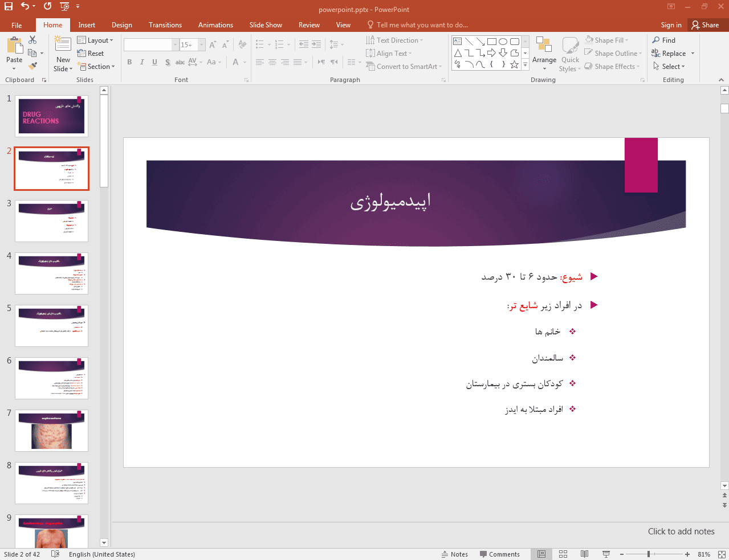The width and height of the screenshot is (729, 560).
Task: Click the Share button
Action: click(x=705, y=25)
